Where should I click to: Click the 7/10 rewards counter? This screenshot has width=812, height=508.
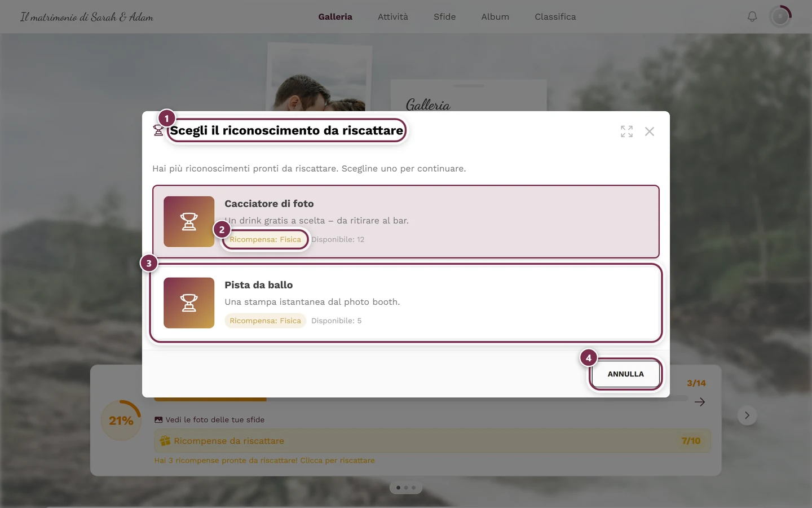click(x=691, y=441)
